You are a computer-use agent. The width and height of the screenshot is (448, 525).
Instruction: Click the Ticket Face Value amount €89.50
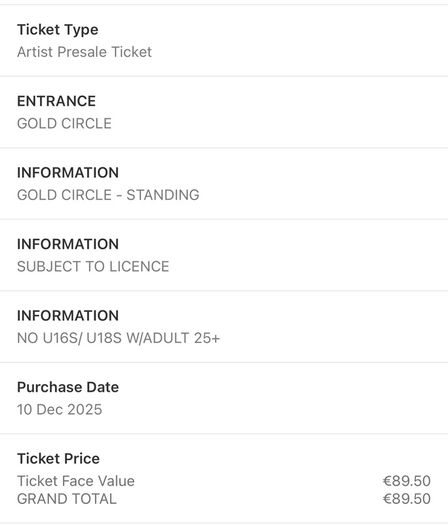click(x=406, y=481)
